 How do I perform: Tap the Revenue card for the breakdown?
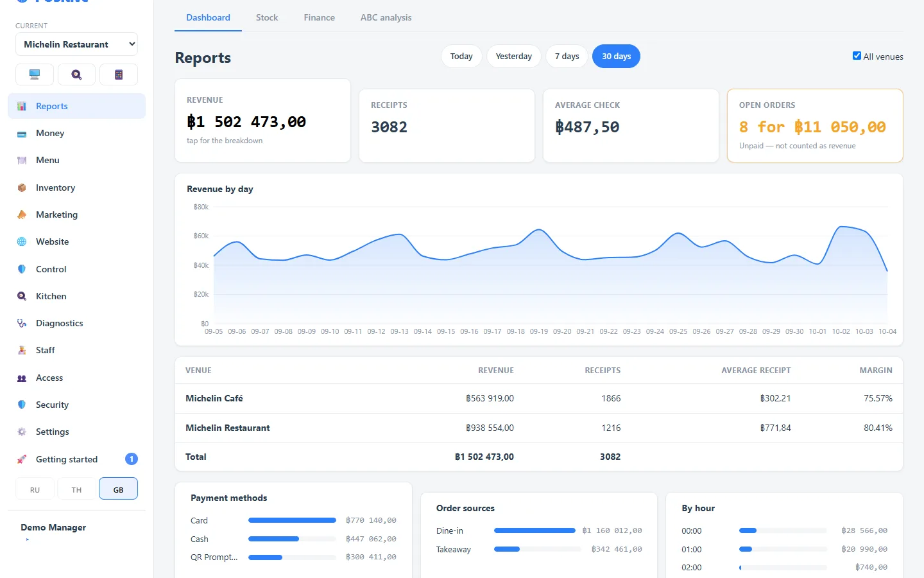(263, 121)
